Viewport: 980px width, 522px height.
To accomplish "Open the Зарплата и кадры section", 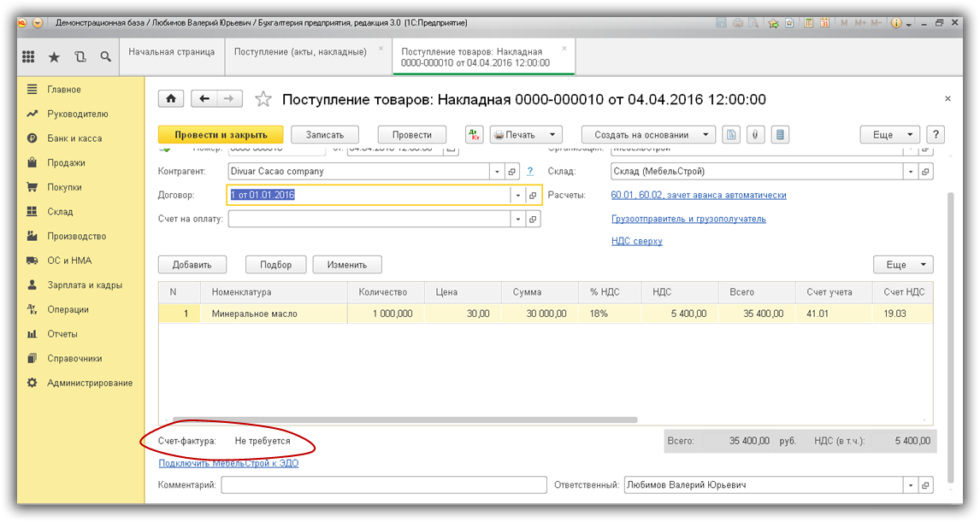I will click(84, 285).
